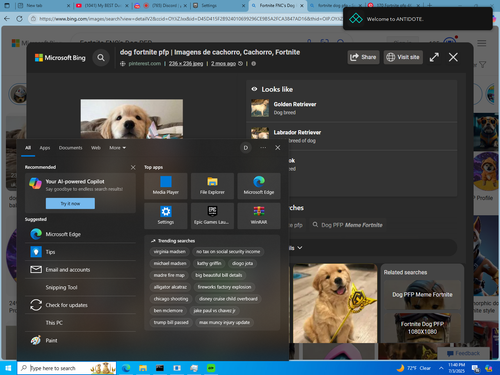The height and width of the screenshot is (375, 500).
Task: Click Try it now for Copilot
Action: click(70, 203)
